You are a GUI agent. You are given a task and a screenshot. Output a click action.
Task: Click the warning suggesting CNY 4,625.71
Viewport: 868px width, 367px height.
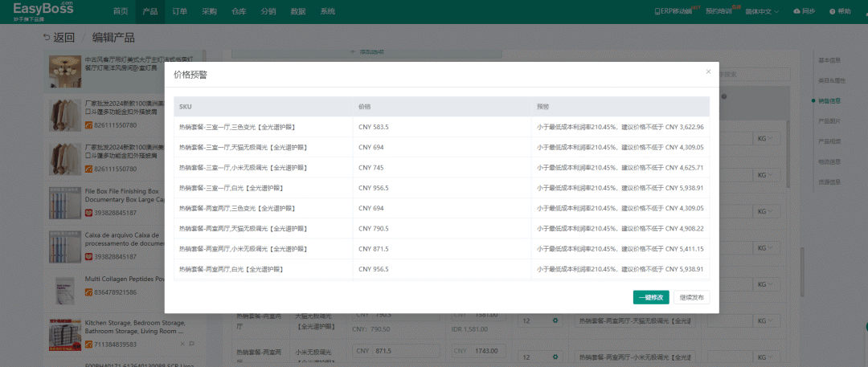(x=620, y=168)
